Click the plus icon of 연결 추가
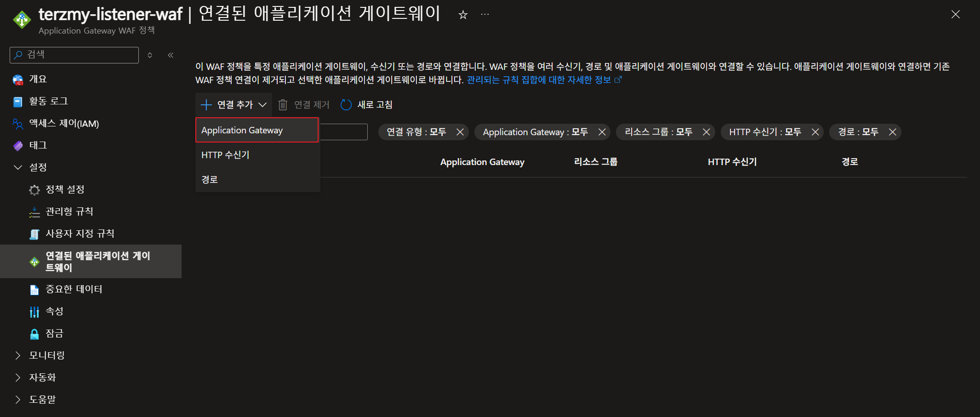 point(206,105)
